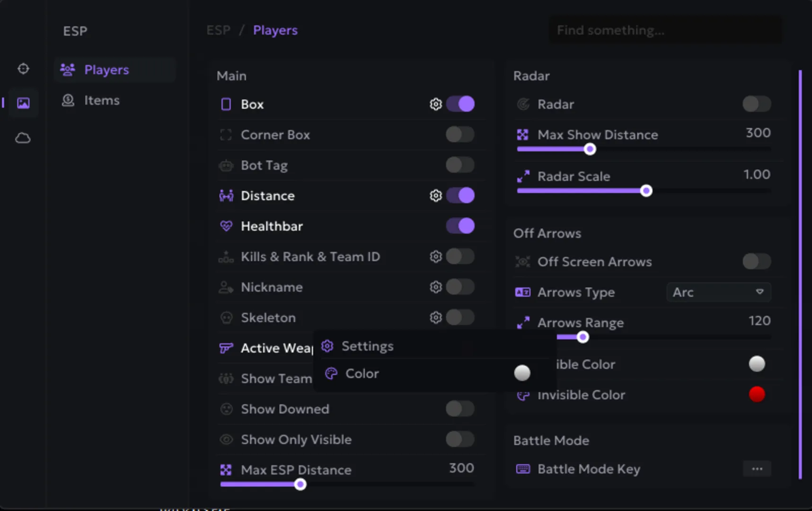This screenshot has height=511, width=812.
Task: Focus the "Find something..." search field
Action: click(x=665, y=30)
